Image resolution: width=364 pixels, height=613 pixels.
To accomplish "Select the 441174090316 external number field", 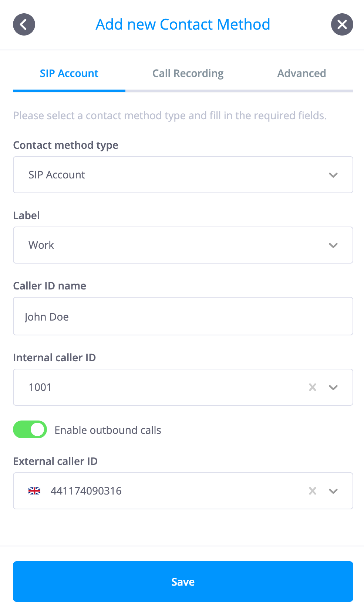I will [183, 491].
